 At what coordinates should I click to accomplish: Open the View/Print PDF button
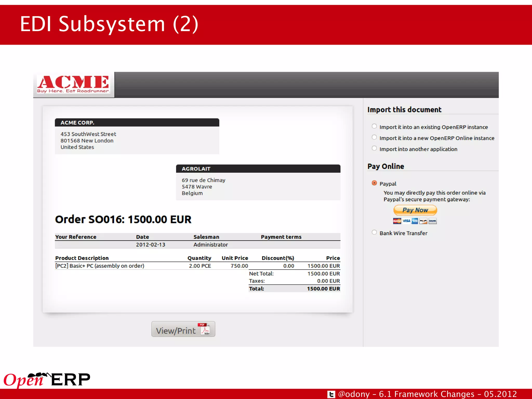[x=183, y=329]
